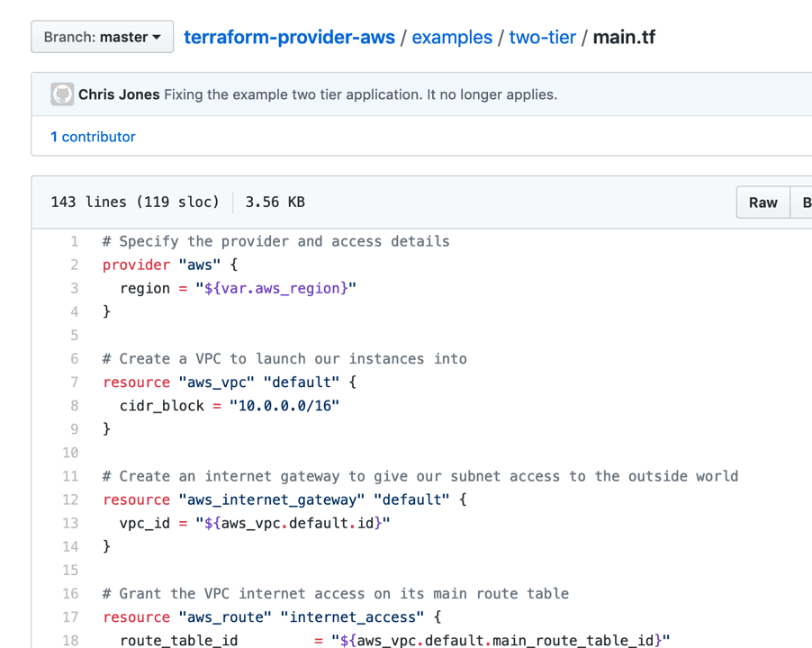Click the "143 lines (119 sloc)" text

click(x=135, y=202)
